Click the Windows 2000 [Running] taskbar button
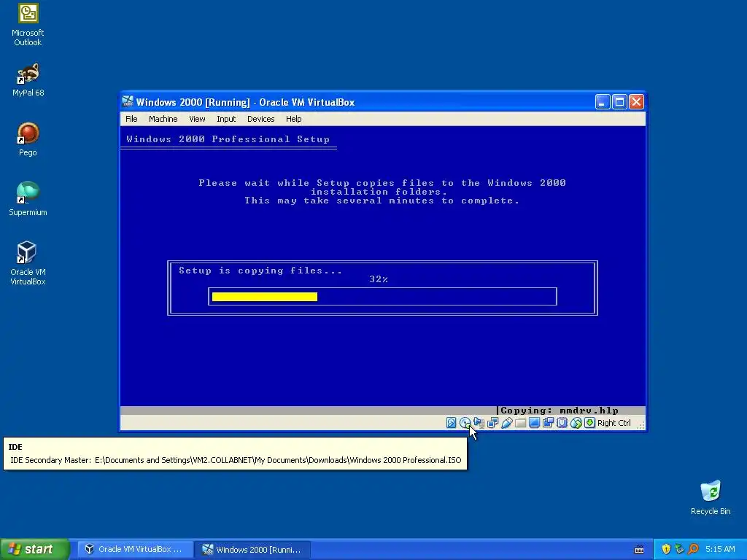This screenshot has height=560, width=747. tap(252, 549)
